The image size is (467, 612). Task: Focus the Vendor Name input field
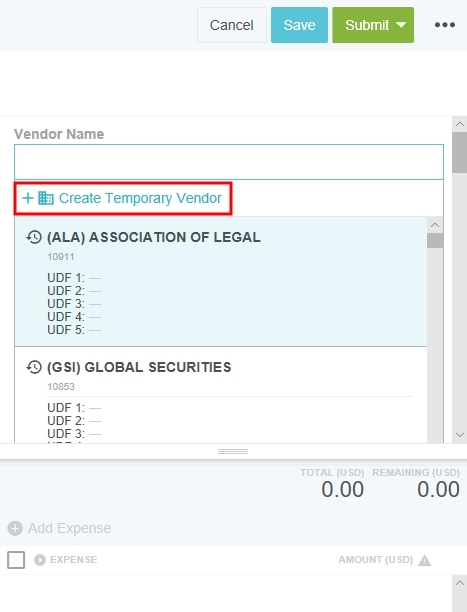(229, 162)
